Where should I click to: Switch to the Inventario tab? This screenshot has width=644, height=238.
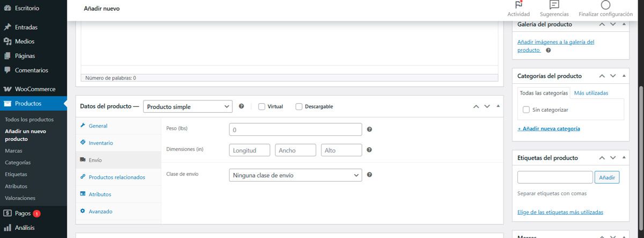tap(118, 143)
